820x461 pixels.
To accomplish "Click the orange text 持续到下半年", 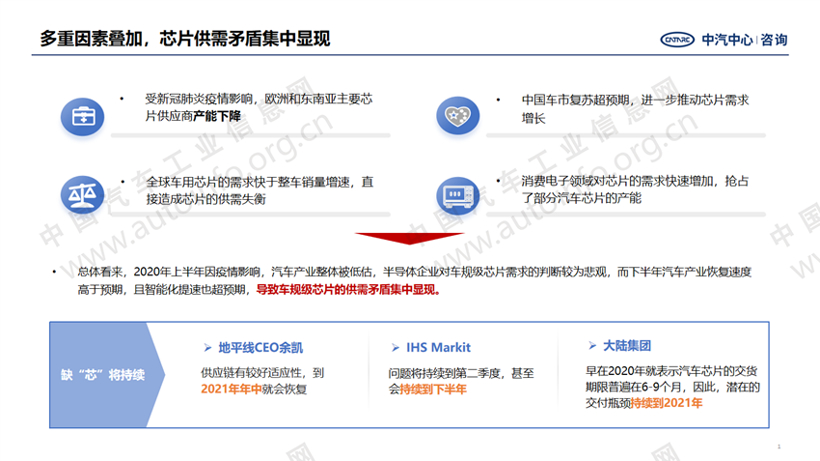I will (432, 388).
